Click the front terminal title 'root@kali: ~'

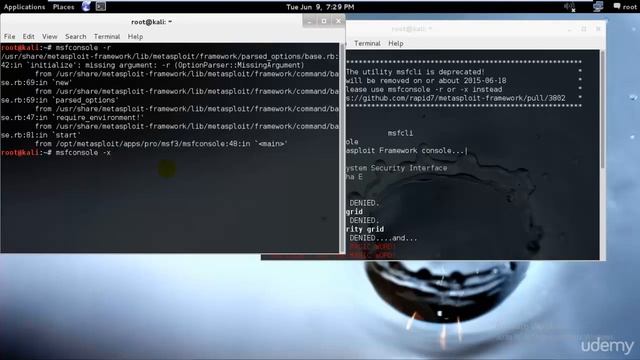click(x=151, y=22)
